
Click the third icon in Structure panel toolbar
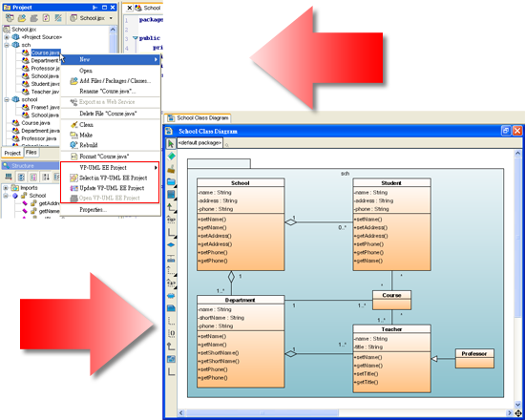coord(33,177)
